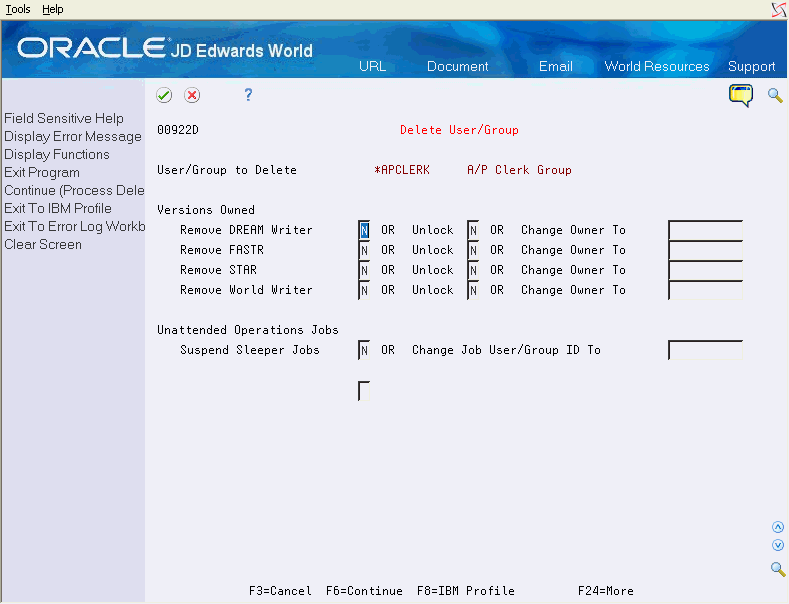Screen dimensions: 789x604
Task: Focus the Suspend Sleeper Jobs field
Action: pyautogui.click(x=364, y=350)
